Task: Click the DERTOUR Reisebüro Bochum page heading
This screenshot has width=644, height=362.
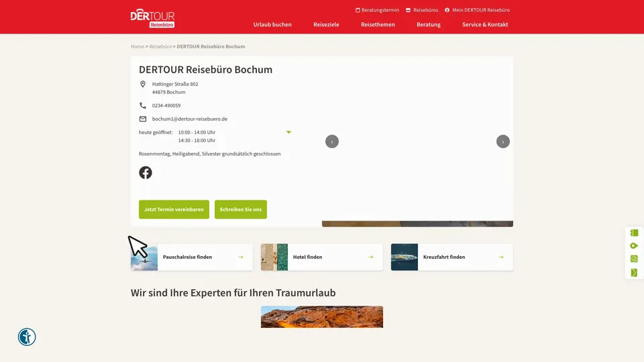Action: pos(205,70)
